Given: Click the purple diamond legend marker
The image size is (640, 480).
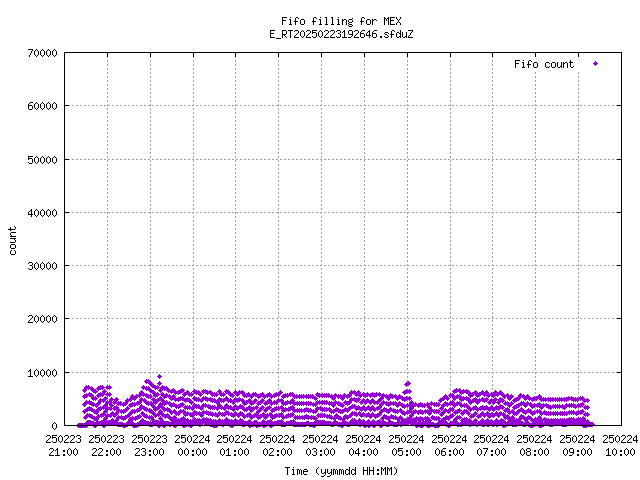Looking at the screenshot, I should pyautogui.click(x=596, y=64).
